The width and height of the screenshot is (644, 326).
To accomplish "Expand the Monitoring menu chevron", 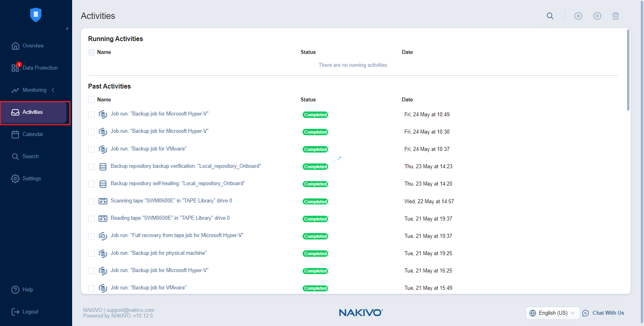I will pos(53,90).
